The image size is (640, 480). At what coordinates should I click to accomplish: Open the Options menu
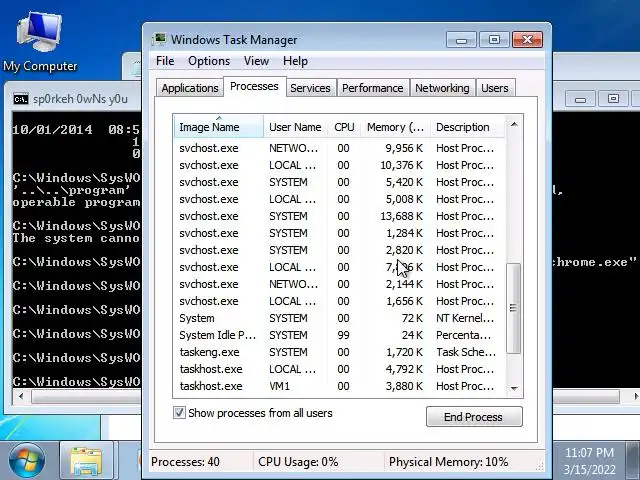click(209, 61)
